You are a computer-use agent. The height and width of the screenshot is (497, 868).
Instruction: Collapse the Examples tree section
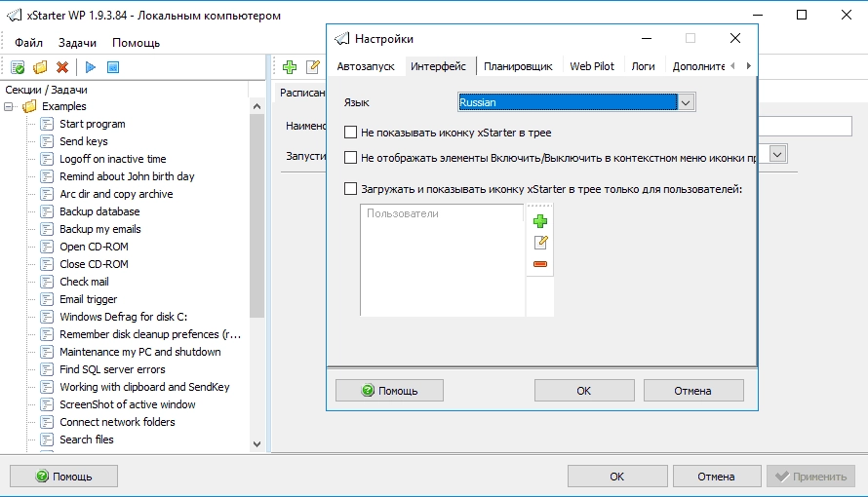[x=9, y=106]
